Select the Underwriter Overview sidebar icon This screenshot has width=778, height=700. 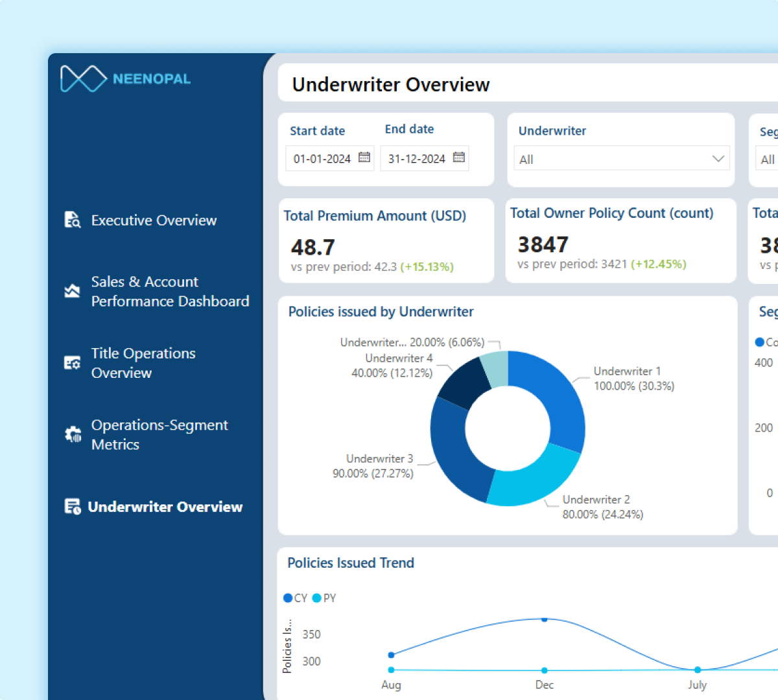click(71, 506)
